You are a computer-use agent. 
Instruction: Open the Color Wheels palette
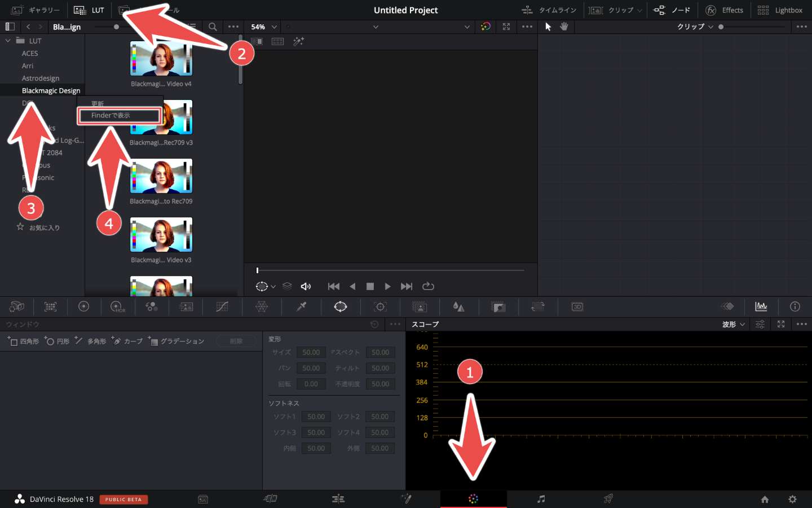84,306
